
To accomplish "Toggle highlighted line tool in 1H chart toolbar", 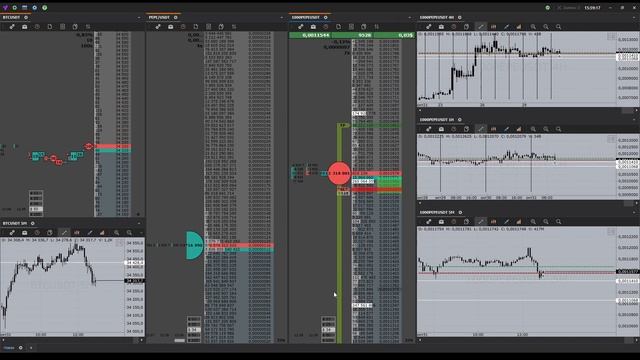I will point(481,129).
